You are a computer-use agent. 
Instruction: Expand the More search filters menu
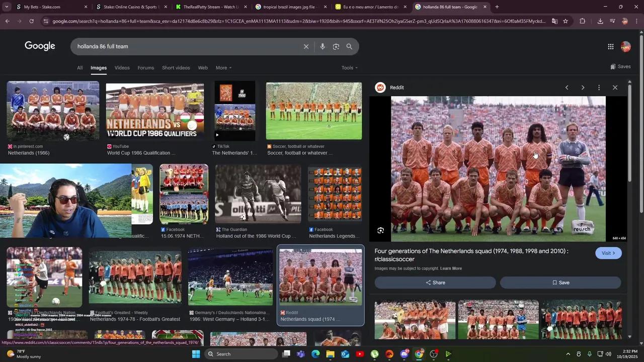coord(223,68)
